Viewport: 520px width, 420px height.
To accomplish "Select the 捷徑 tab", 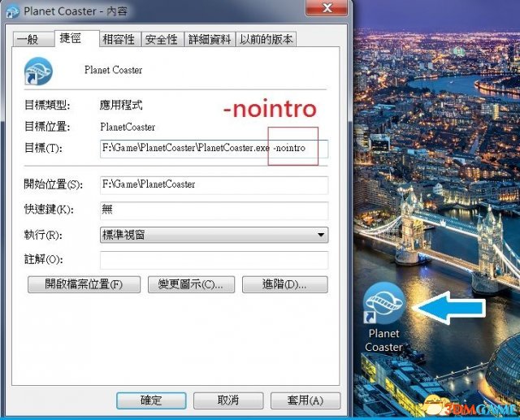I will pos(77,38).
